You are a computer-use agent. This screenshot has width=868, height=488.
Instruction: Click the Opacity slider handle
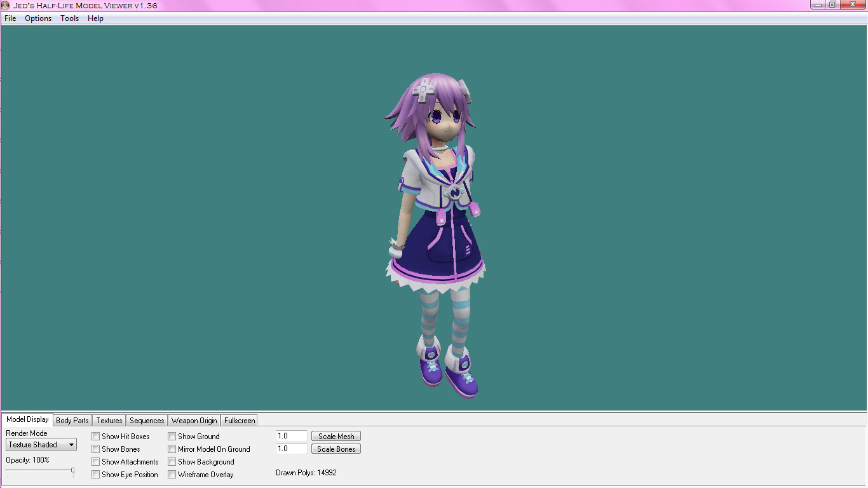[73, 472]
